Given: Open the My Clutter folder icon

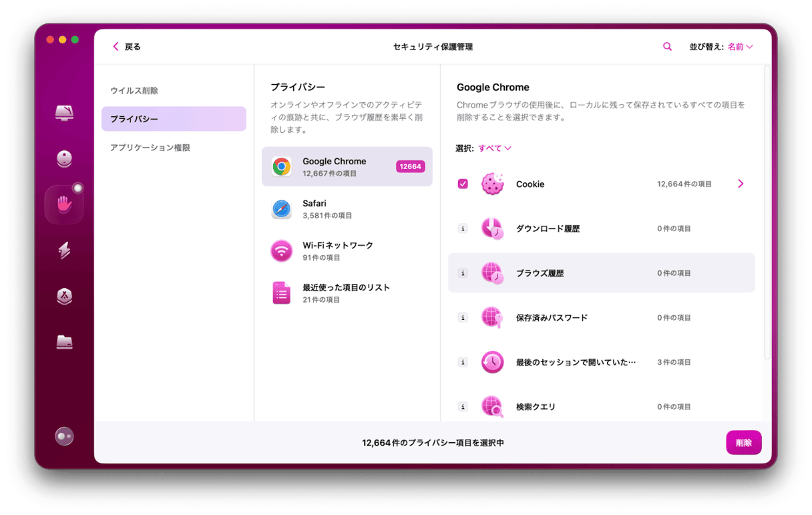Looking at the screenshot, I should pyautogui.click(x=64, y=342).
